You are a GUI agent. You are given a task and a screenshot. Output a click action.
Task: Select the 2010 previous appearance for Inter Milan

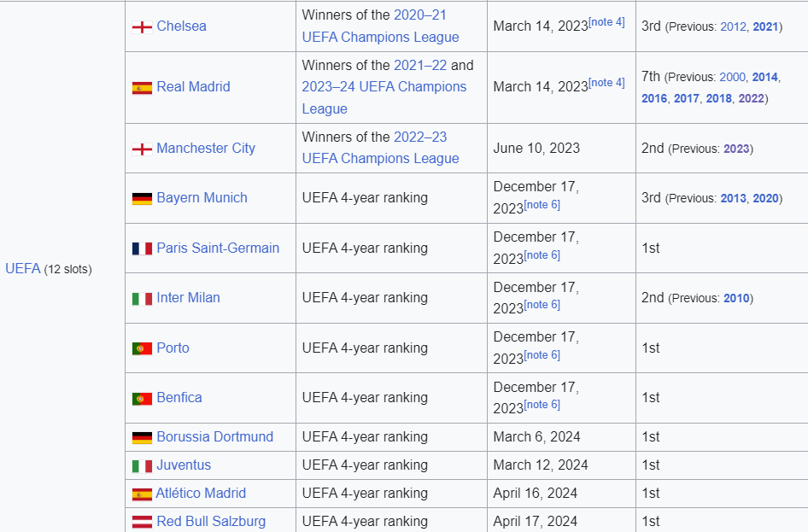coord(736,298)
